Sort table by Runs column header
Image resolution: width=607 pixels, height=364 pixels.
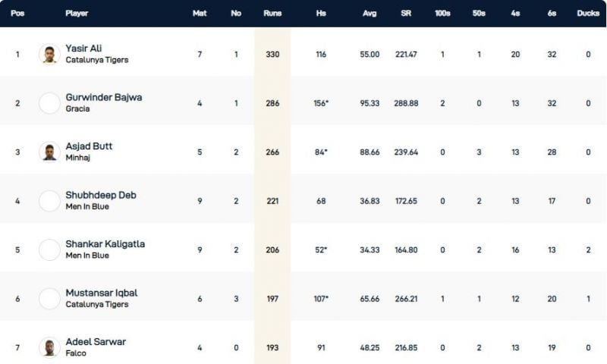[272, 14]
